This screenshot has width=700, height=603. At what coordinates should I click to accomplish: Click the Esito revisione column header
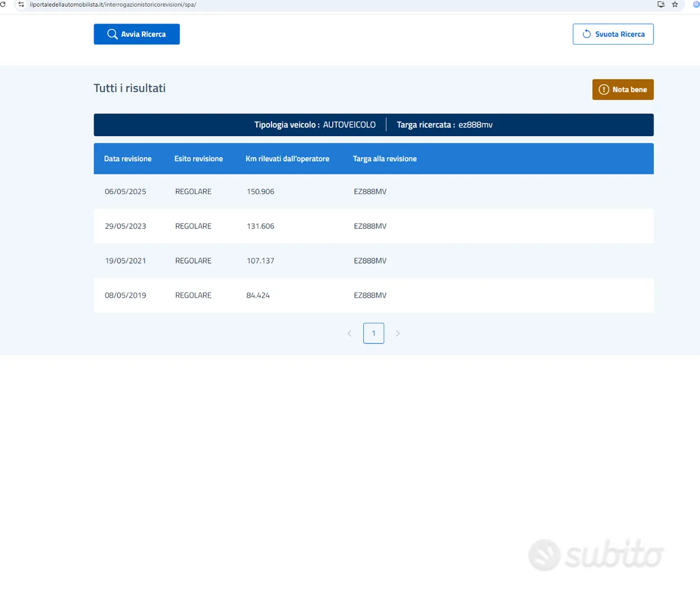coord(198,159)
